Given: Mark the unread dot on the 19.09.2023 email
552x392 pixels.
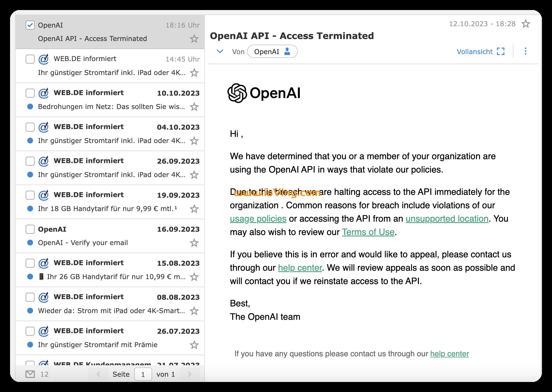Looking at the screenshot, I should (x=30, y=209).
